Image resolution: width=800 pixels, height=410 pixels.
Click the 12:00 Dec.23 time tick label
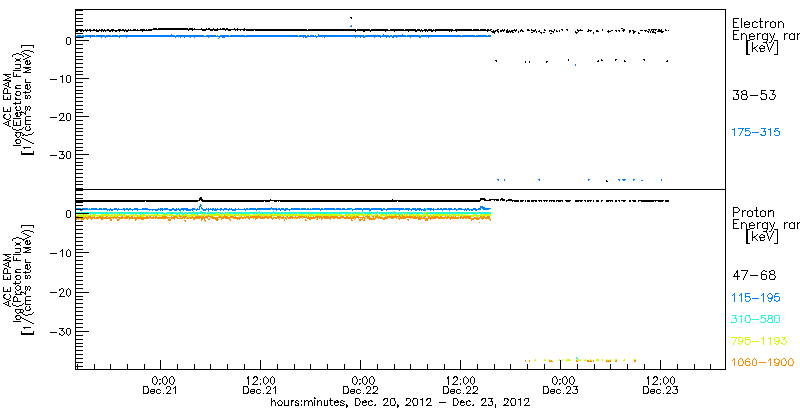pyautogui.click(x=661, y=385)
